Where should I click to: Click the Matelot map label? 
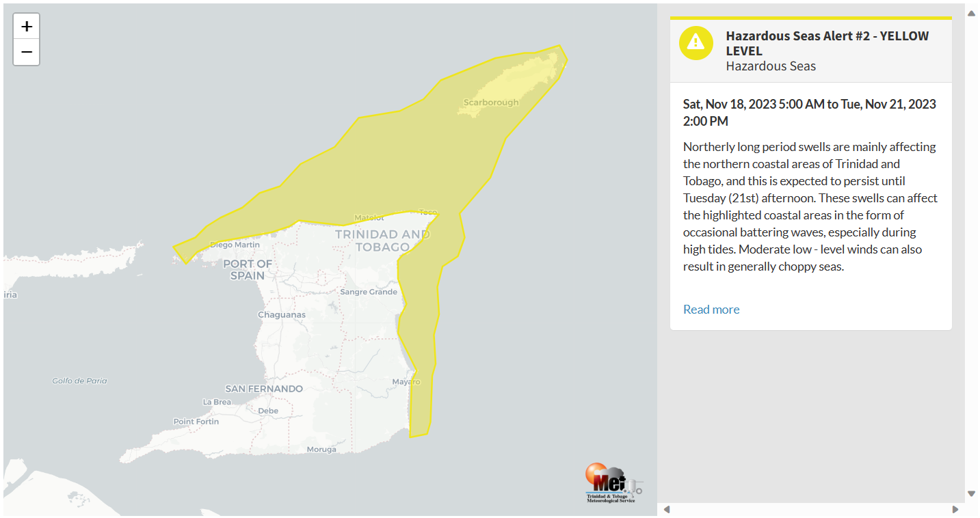(369, 218)
